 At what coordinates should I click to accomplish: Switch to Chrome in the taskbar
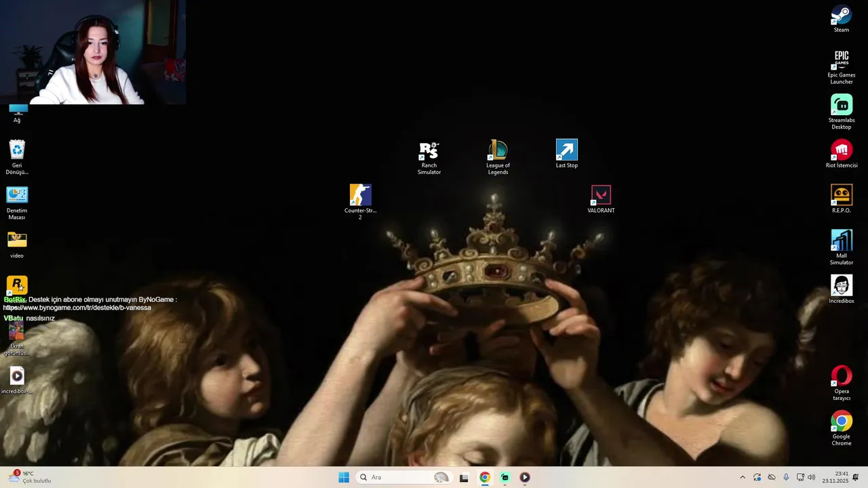(x=484, y=477)
